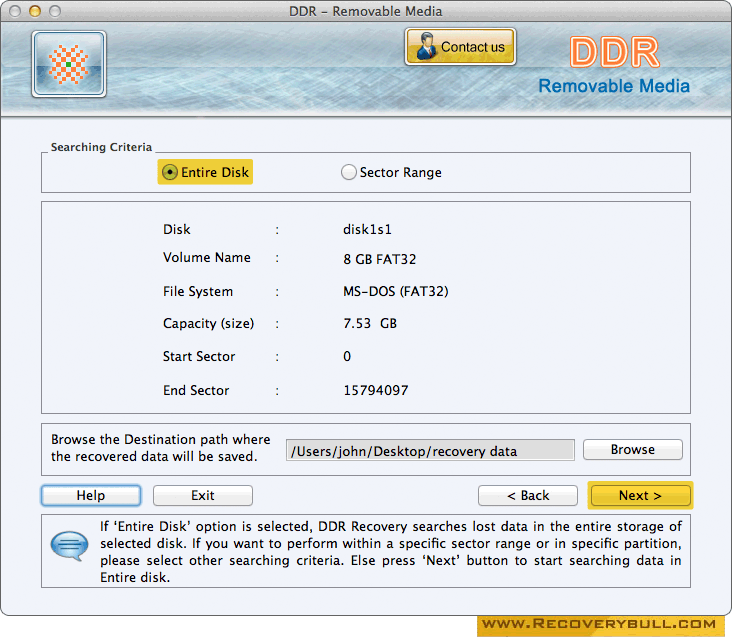This screenshot has height=637, width=732.
Task: Click the 'End Sector' label
Action: click(196, 390)
